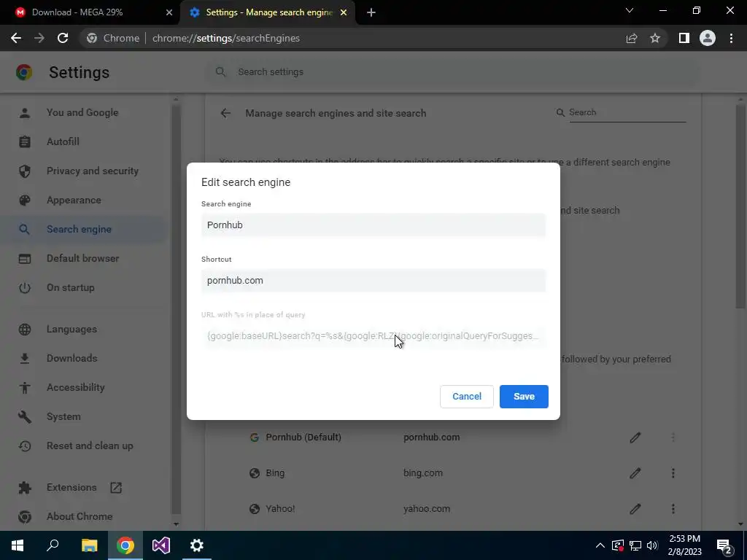Open the tab search chevron
Image resolution: width=747 pixels, height=560 pixels.
630,10
